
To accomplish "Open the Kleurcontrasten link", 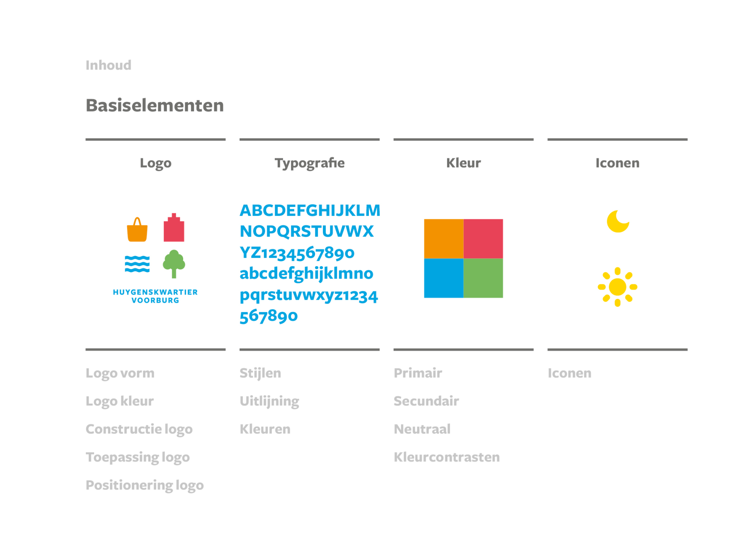I will click(x=446, y=457).
